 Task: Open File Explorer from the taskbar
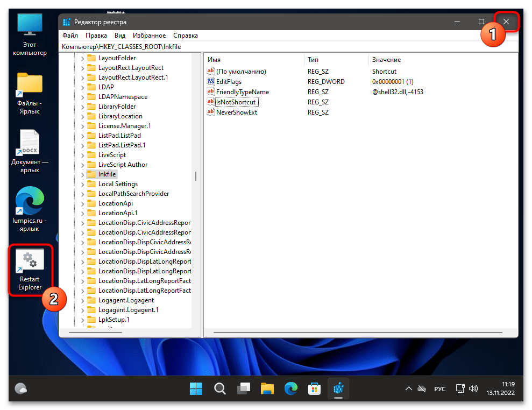[x=267, y=388]
